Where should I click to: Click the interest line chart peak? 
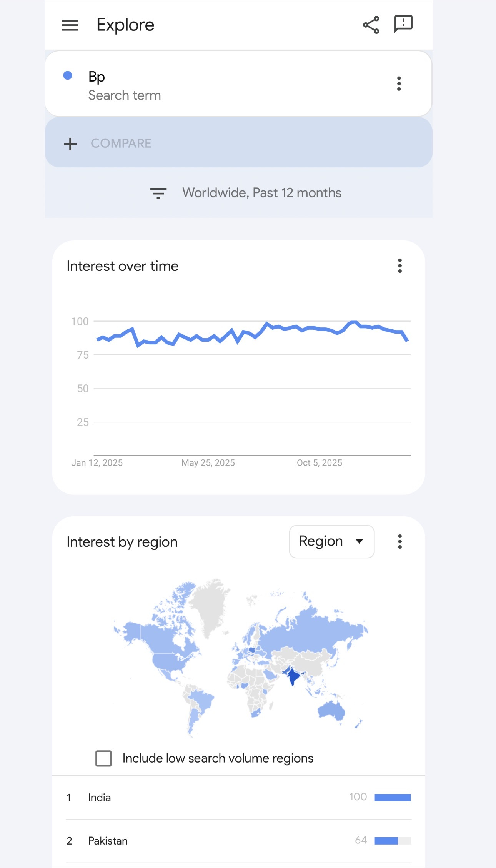(354, 322)
